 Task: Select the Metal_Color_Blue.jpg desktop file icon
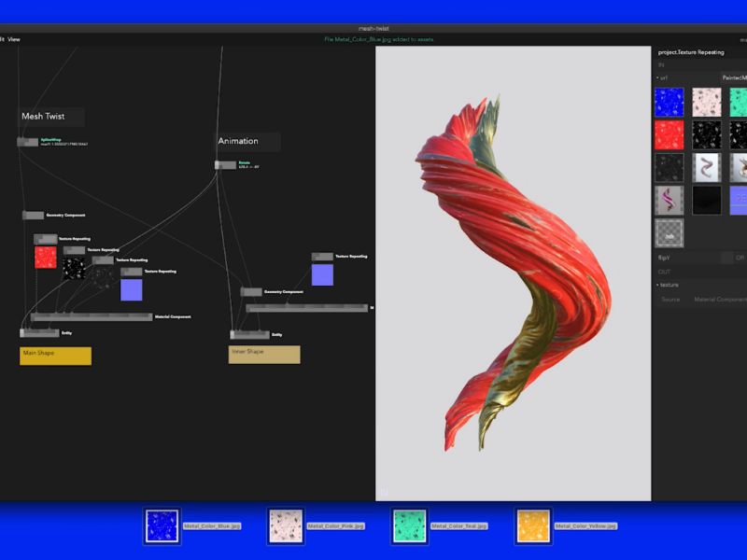[x=162, y=525]
